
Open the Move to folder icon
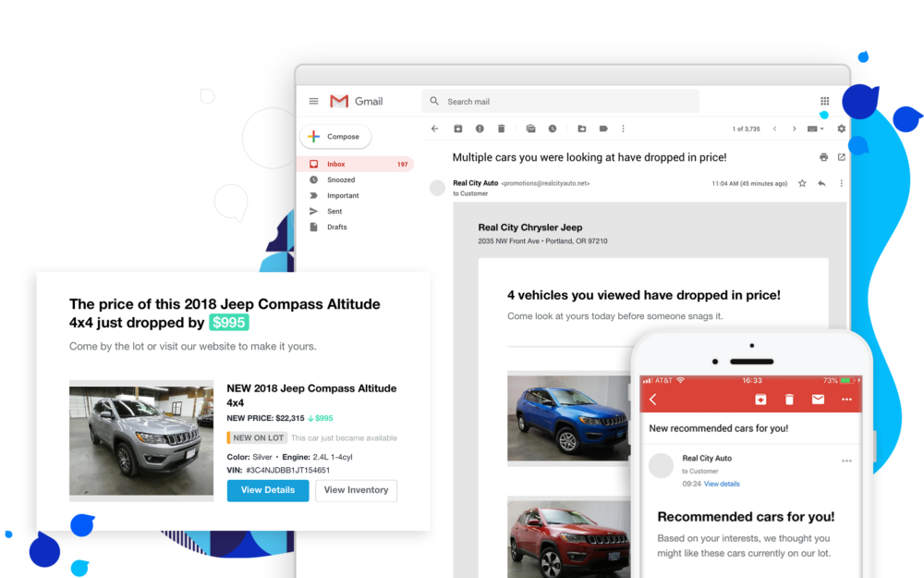click(581, 129)
